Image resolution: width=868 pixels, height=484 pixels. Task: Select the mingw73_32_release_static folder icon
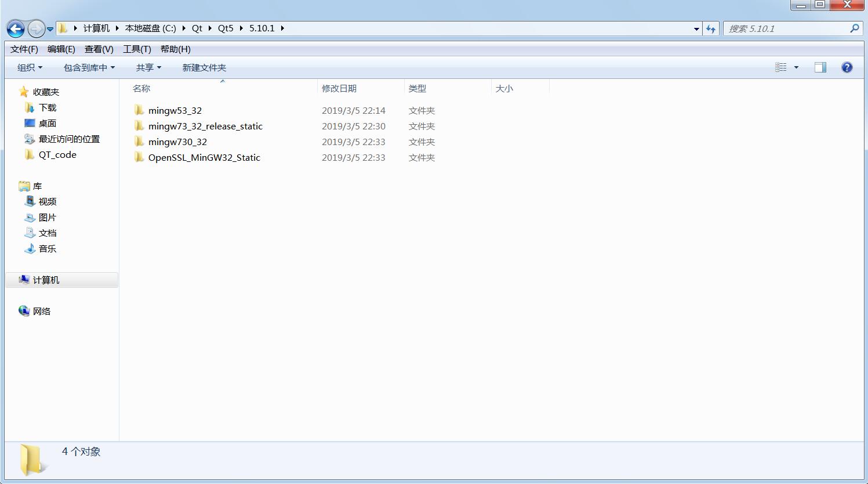click(139, 125)
